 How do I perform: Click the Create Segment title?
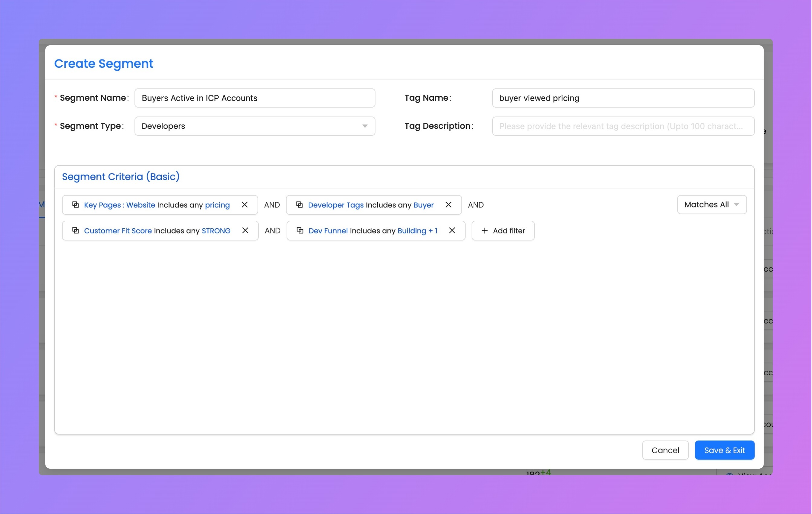coord(103,63)
